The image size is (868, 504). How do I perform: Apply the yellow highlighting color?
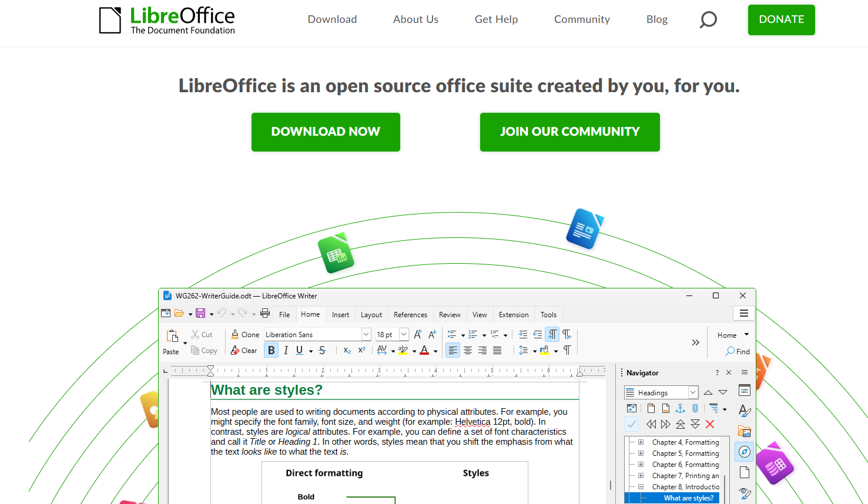403,350
